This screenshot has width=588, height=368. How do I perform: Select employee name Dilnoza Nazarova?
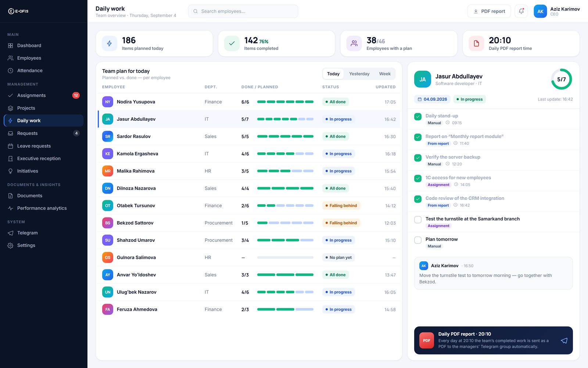pyautogui.click(x=136, y=188)
